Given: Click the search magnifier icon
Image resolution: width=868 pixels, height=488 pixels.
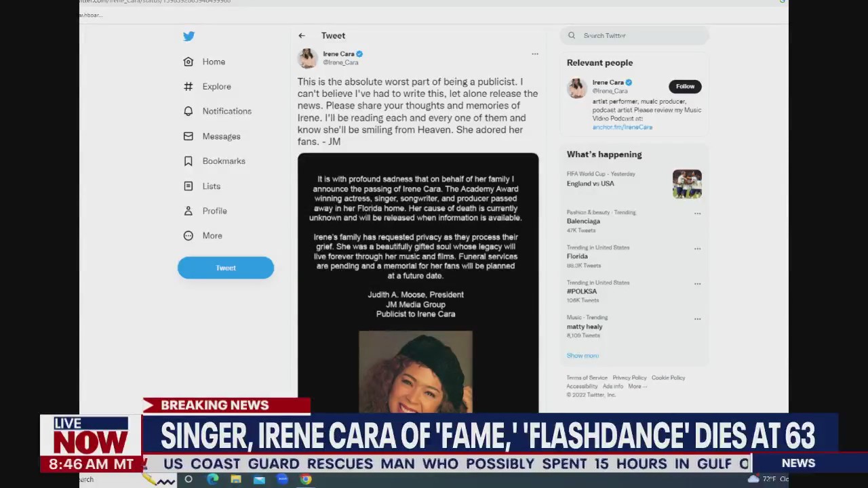Looking at the screenshot, I should coord(572,35).
